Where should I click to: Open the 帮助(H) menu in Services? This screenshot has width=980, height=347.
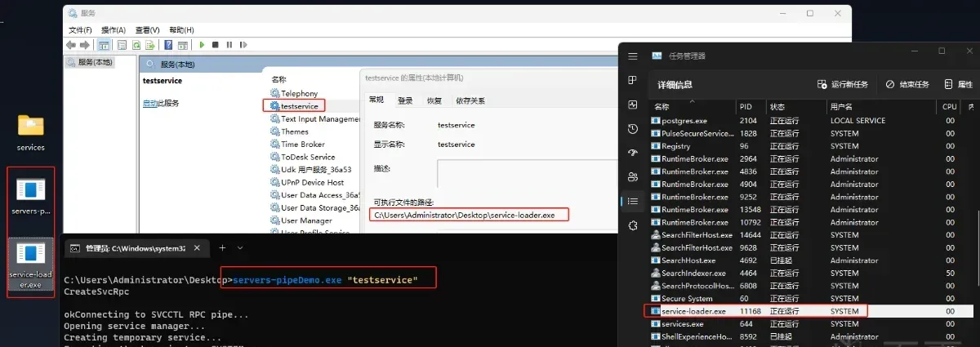(x=181, y=29)
